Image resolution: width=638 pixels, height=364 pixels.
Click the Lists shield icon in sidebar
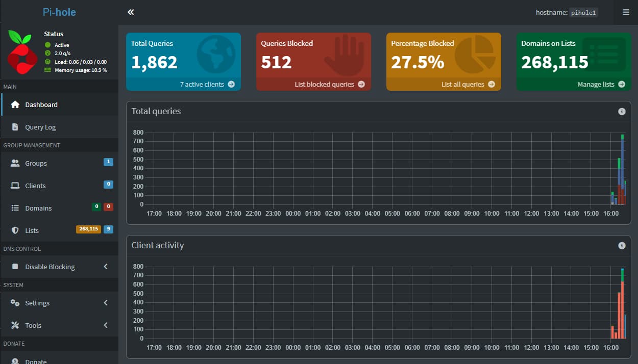pos(15,230)
